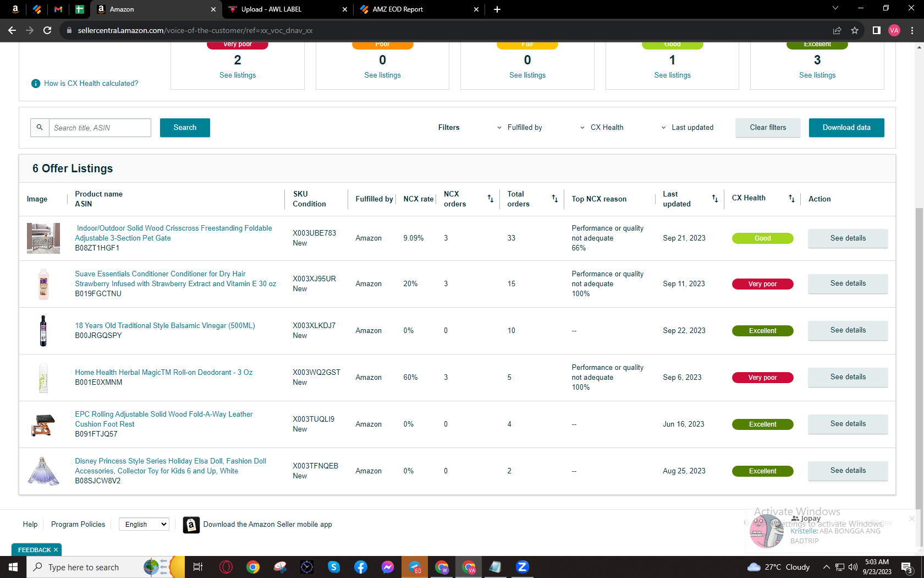This screenshot has height=578, width=924.
Task: Expand the Last updated filter dropdown
Action: tap(687, 128)
